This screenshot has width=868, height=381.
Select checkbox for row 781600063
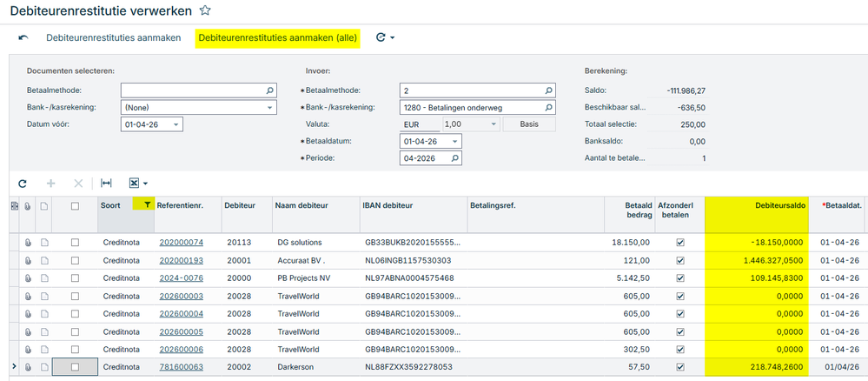(x=75, y=366)
